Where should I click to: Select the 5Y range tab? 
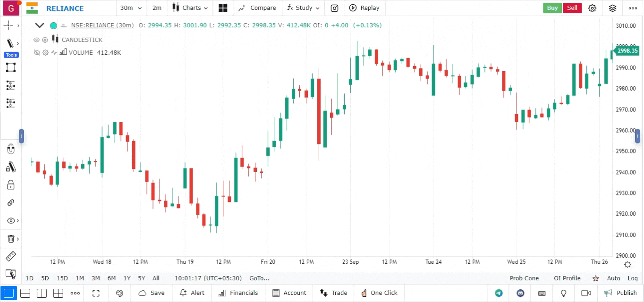point(141,278)
